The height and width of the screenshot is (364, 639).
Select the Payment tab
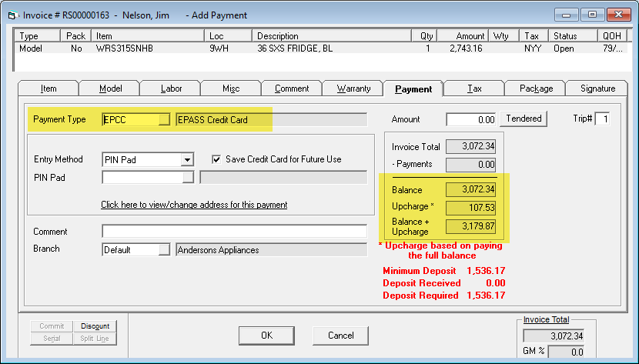pyautogui.click(x=413, y=88)
